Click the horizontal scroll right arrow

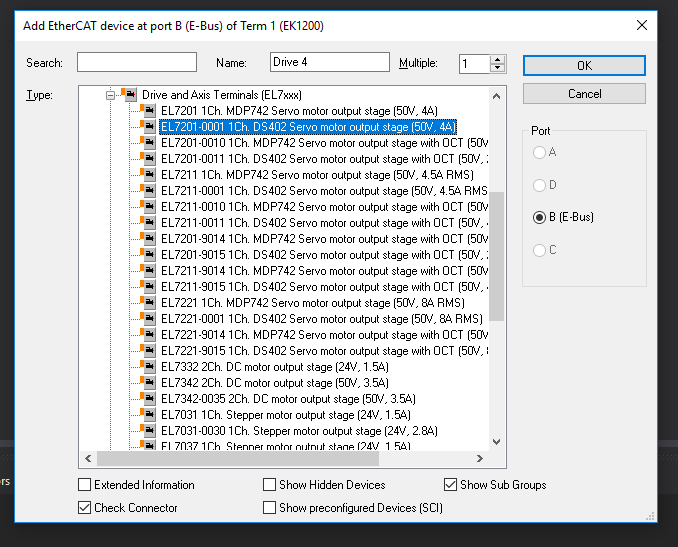coord(480,458)
